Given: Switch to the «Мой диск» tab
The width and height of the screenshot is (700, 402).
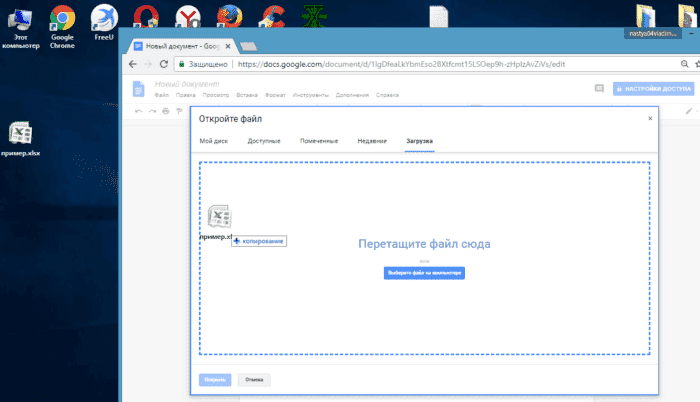Looking at the screenshot, I should 213,142.
